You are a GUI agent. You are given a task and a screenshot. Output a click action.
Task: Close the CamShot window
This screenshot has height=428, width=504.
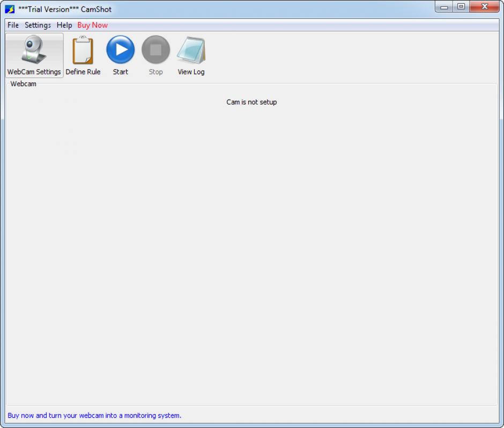point(485,7)
